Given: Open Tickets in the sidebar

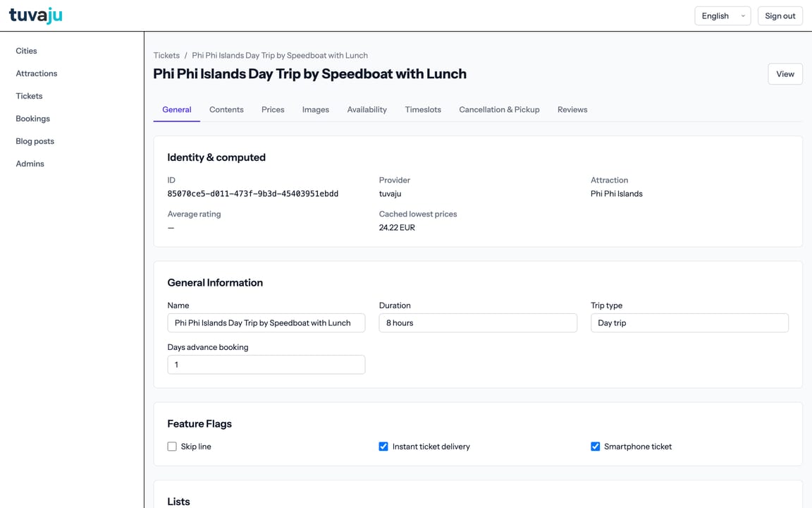Looking at the screenshot, I should point(29,96).
